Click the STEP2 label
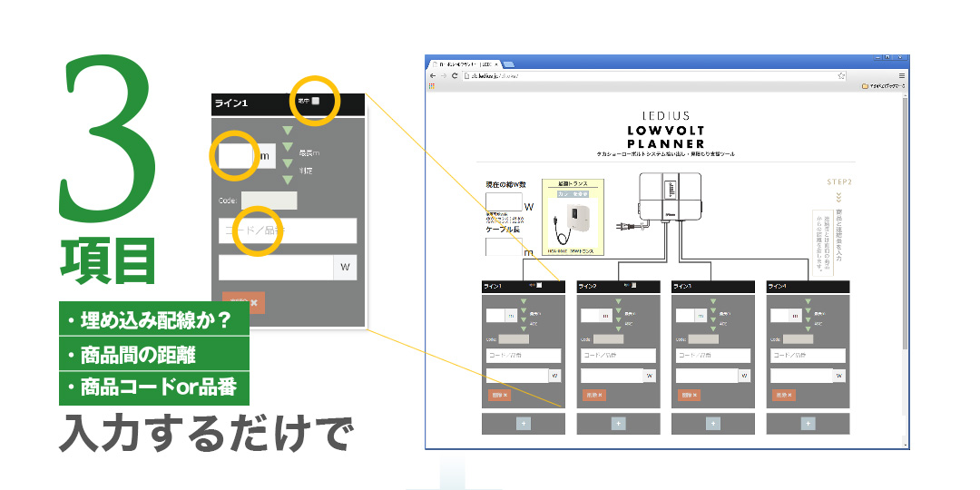 click(x=839, y=181)
